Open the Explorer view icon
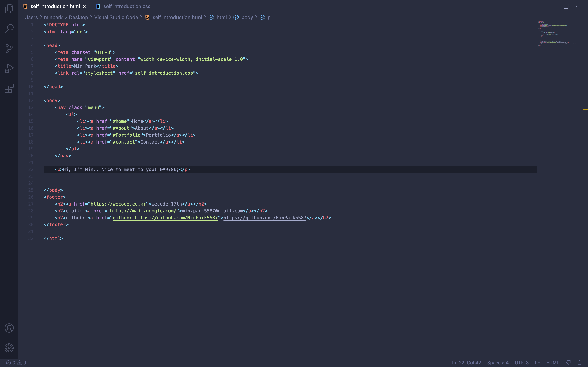Viewport: 588px width, 367px height. tap(9, 9)
